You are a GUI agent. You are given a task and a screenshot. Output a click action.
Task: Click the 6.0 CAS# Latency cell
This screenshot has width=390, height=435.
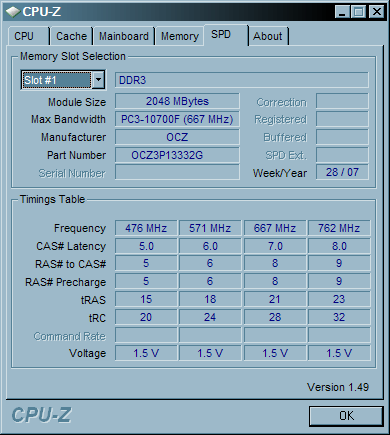tap(210, 246)
